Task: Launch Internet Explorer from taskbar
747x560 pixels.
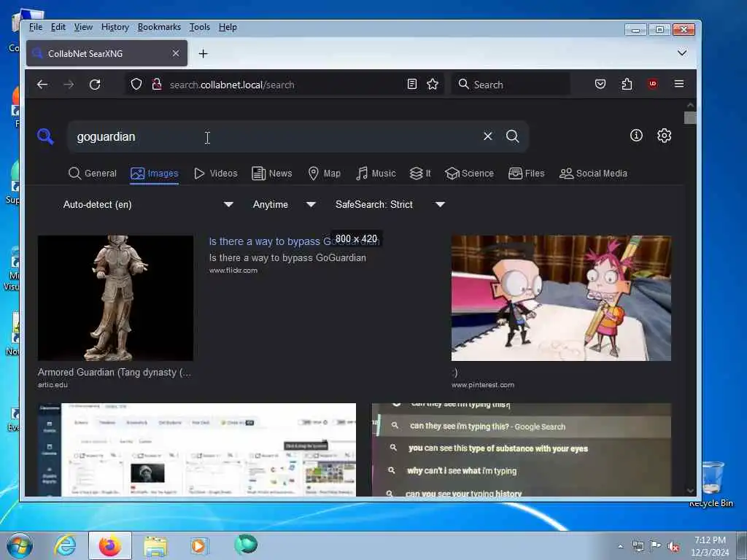Action: tap(64, 545)
